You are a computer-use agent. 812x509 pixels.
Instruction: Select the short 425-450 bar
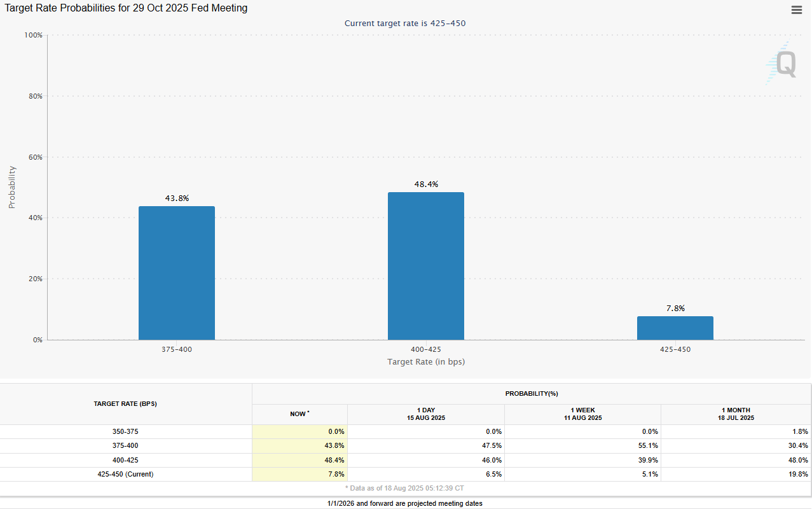pos(675,327)
